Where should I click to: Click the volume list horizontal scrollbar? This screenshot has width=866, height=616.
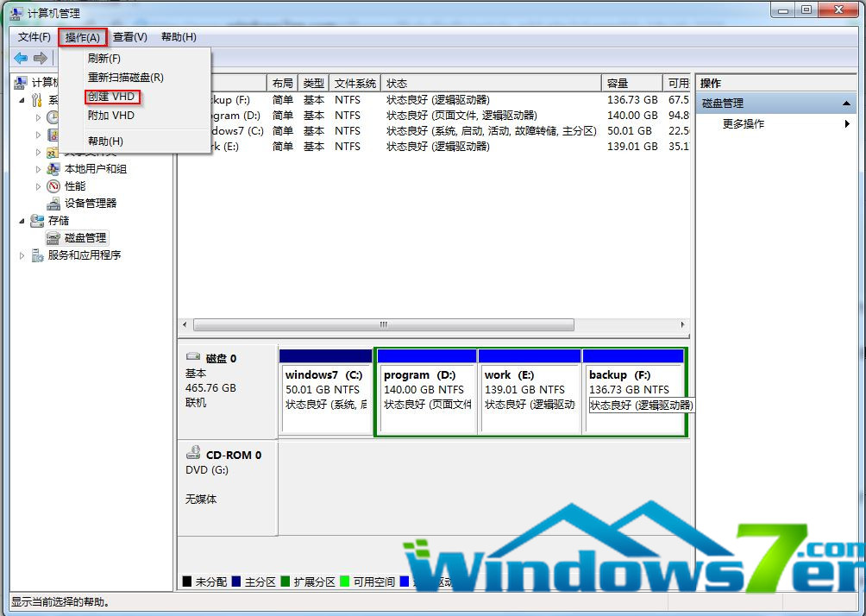tap(383, 325)
